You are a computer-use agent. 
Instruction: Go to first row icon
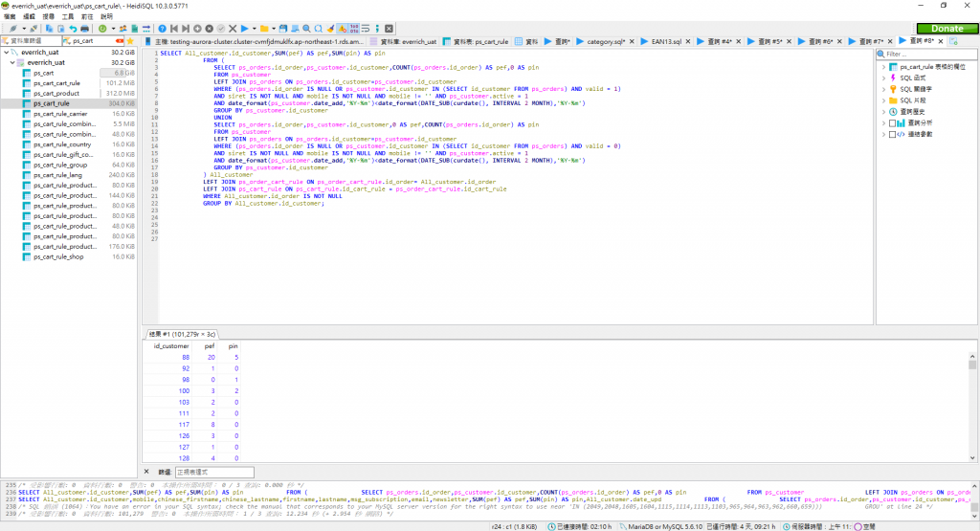click(x=174, y=29)
